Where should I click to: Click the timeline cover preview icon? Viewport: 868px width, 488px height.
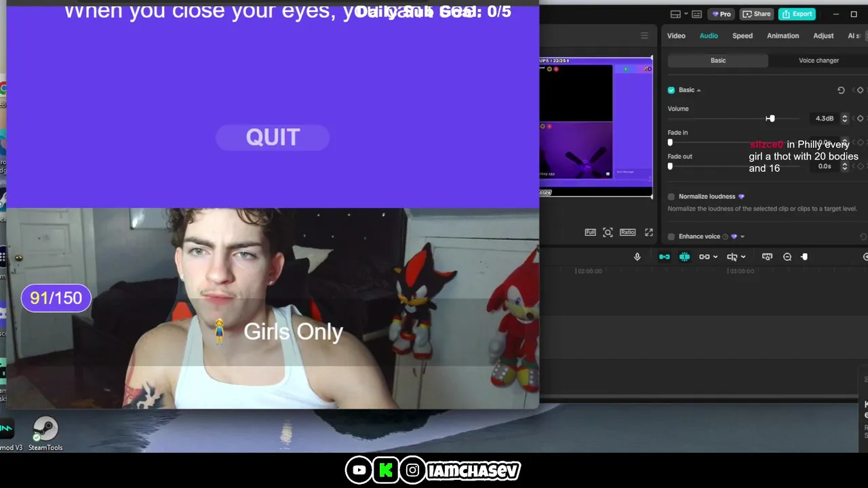(x=767, y=257)
